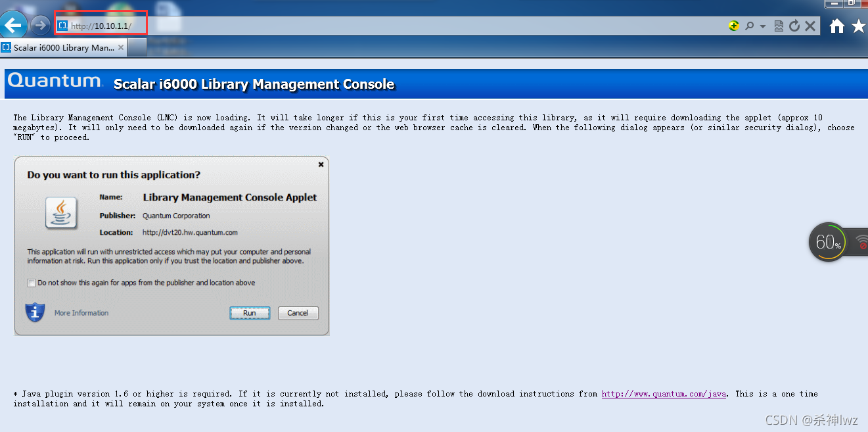Click the Library Management Console Applet name
This screenshot has height=432, width=868.
tap(230, 197)
